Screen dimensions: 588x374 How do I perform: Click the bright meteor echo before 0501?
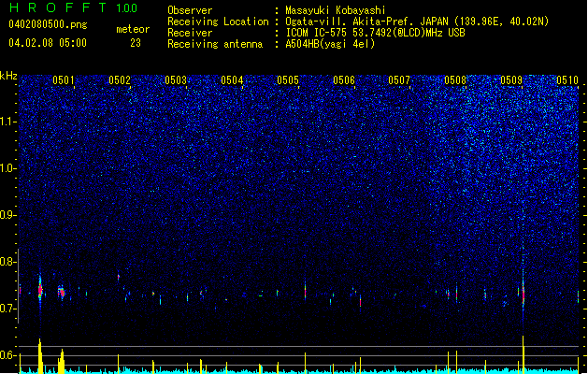(40, 289)
